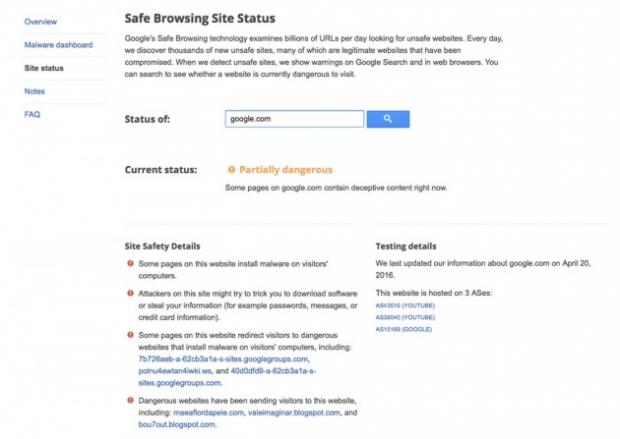Click the blue magnifier search button
The height and width of the screenshot is (439, 620).
(388, 119)
